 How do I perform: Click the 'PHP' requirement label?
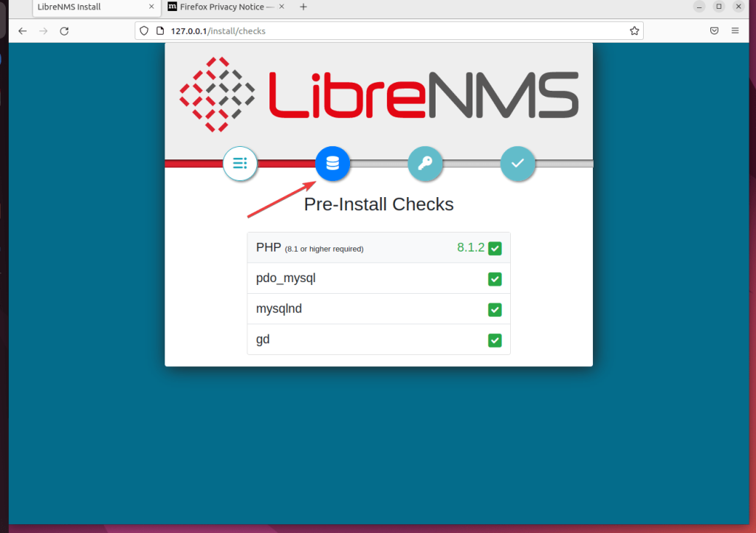[x=269, y=248]
